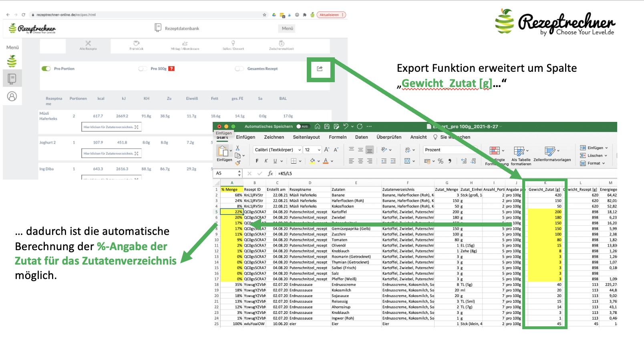Toggle italic K formatting in Excel

point(266,161)
